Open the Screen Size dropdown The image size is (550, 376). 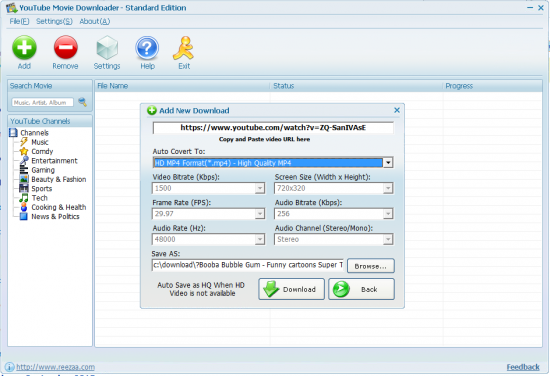click(x=388, y=188)
